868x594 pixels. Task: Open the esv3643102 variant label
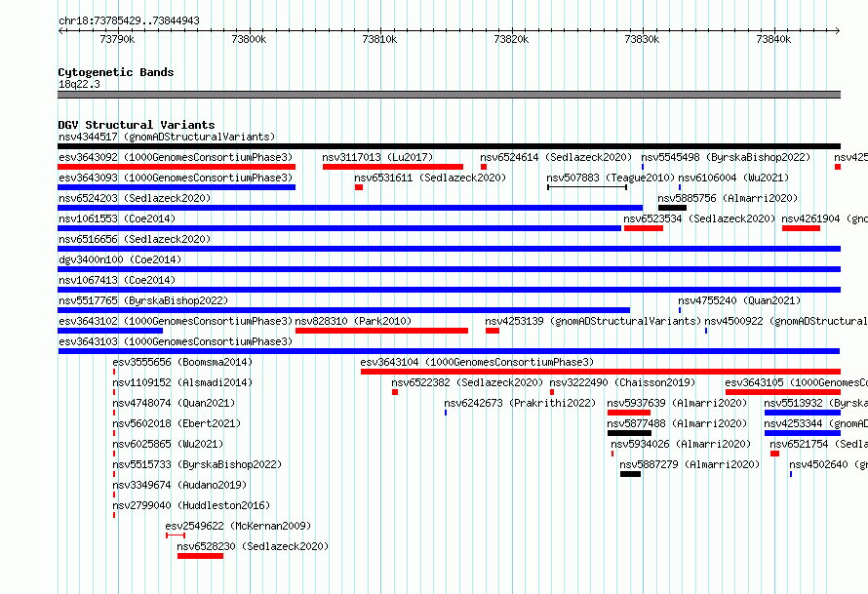[176, 321]
